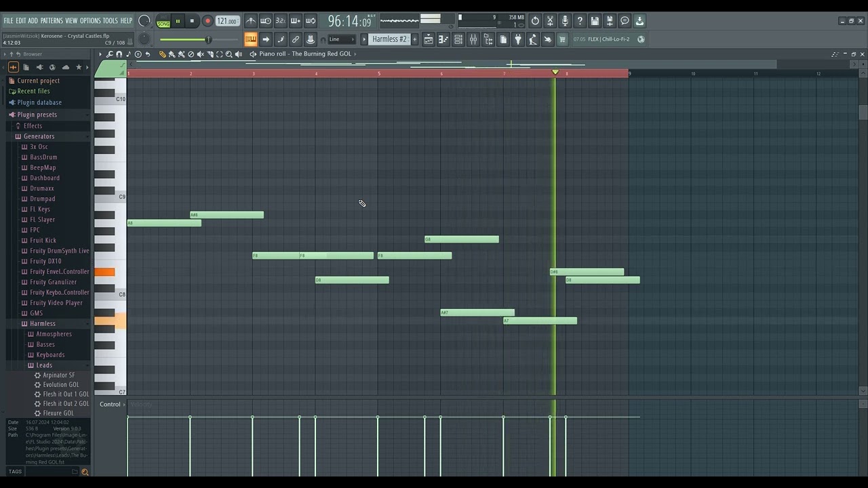Open the chat bubble icon in top toolbar
Screen dimensions: 868x488
point(625,21)
